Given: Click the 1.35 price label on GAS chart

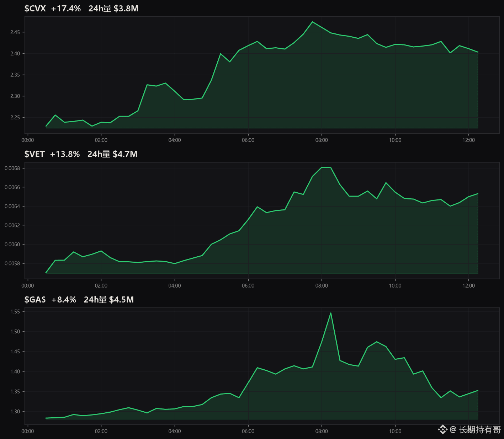Looking at the screenshot, I should 15,392.
